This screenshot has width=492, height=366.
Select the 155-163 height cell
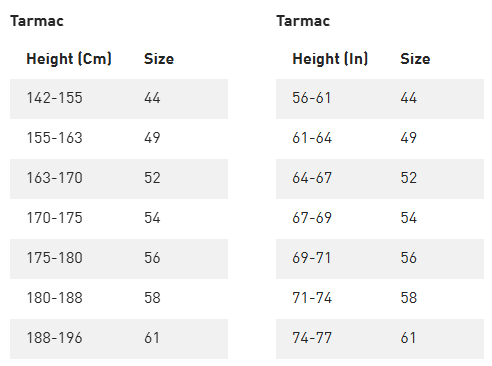coord(54,138)
